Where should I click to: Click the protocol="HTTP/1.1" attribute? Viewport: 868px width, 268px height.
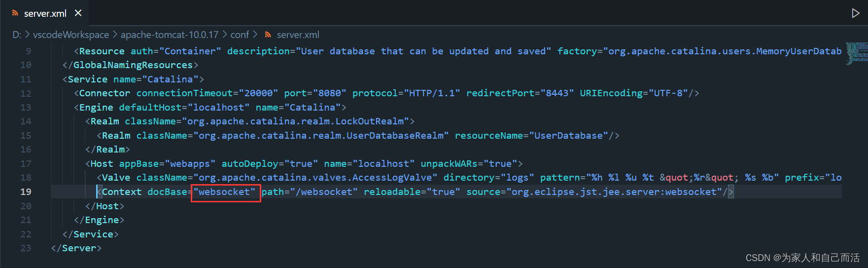[406, 93]
